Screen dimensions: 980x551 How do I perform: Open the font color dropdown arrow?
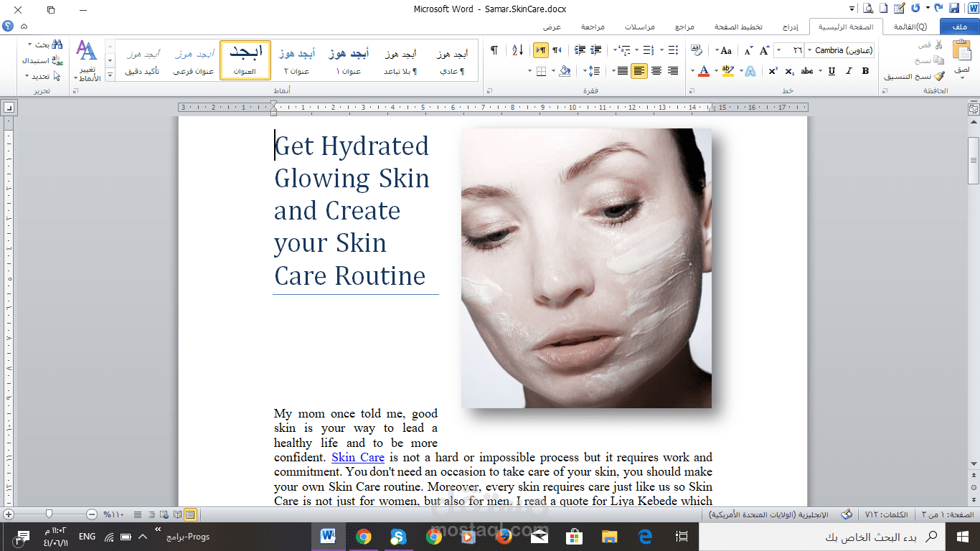[693, 71]
